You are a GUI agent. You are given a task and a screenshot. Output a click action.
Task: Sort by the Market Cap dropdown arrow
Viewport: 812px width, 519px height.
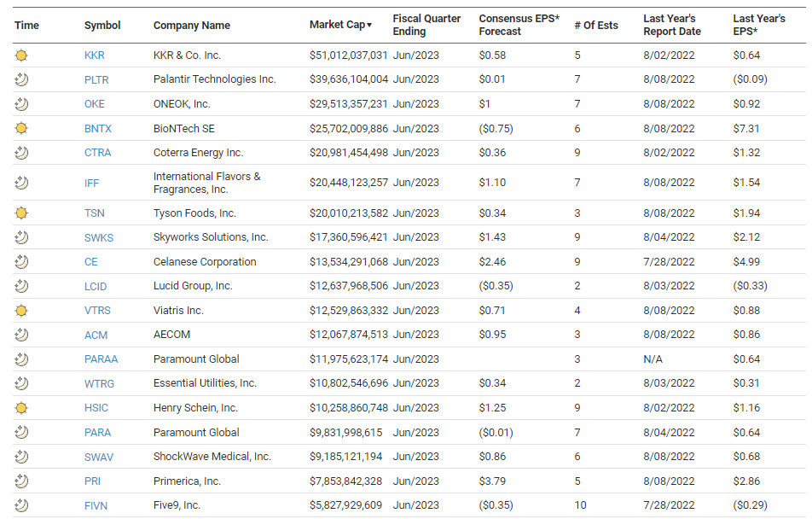pyautogui.click(x=369, y=25)
